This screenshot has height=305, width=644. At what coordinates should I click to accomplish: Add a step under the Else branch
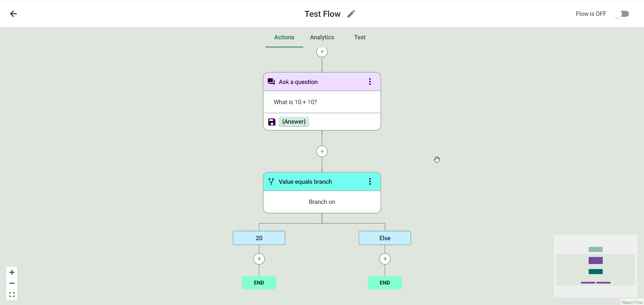[385, 259]
